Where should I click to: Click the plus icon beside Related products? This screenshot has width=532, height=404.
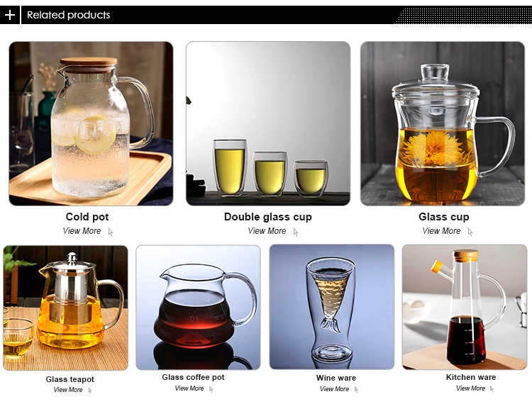(10, 15)
